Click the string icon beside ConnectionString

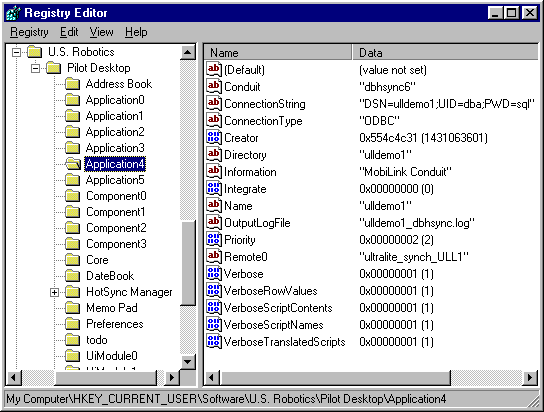pyautogui.click(x=214, y=103)
